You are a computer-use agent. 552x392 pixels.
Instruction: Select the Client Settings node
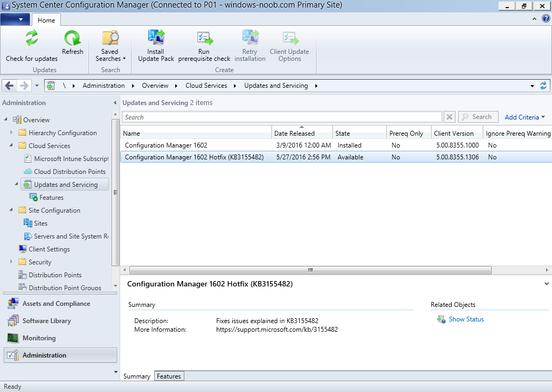pyautogui.click(x=44, y=249)
